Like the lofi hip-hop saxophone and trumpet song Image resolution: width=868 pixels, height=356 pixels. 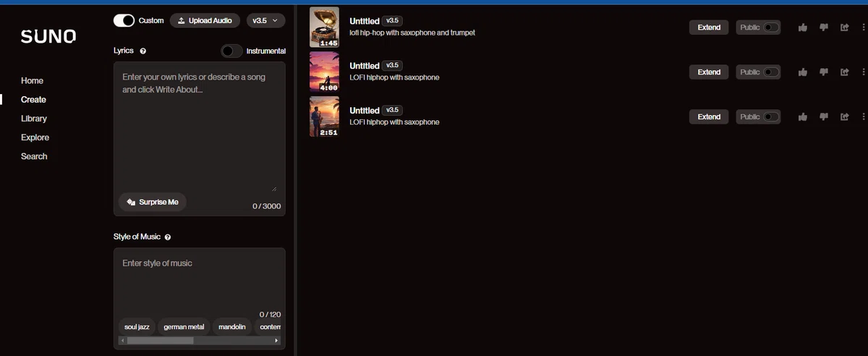803,27
